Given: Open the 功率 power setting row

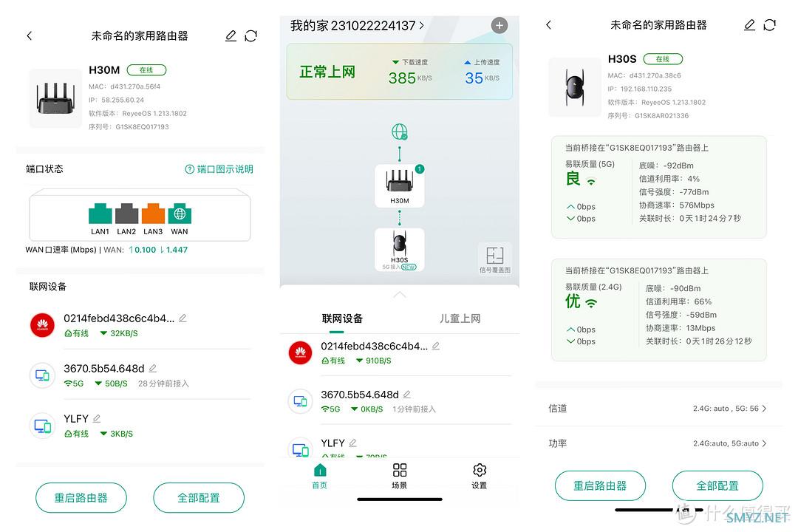Looking at the screenshot, I should (658, 443).
